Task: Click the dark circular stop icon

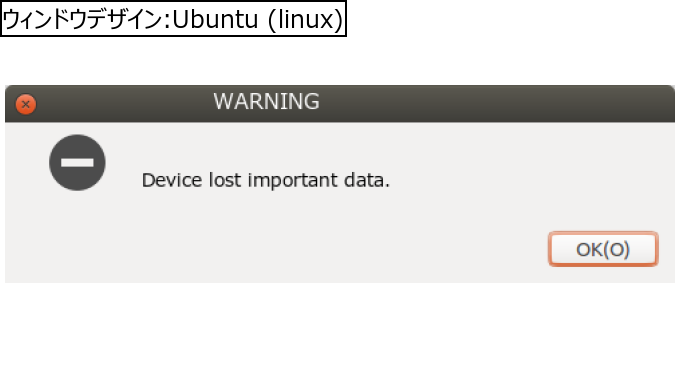Action: click(77, 163)
